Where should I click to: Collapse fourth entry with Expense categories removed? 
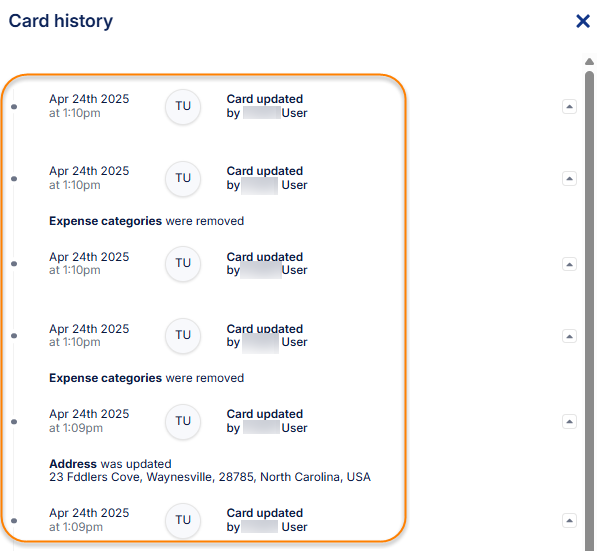pyautogui.click(x=569, y=336)
